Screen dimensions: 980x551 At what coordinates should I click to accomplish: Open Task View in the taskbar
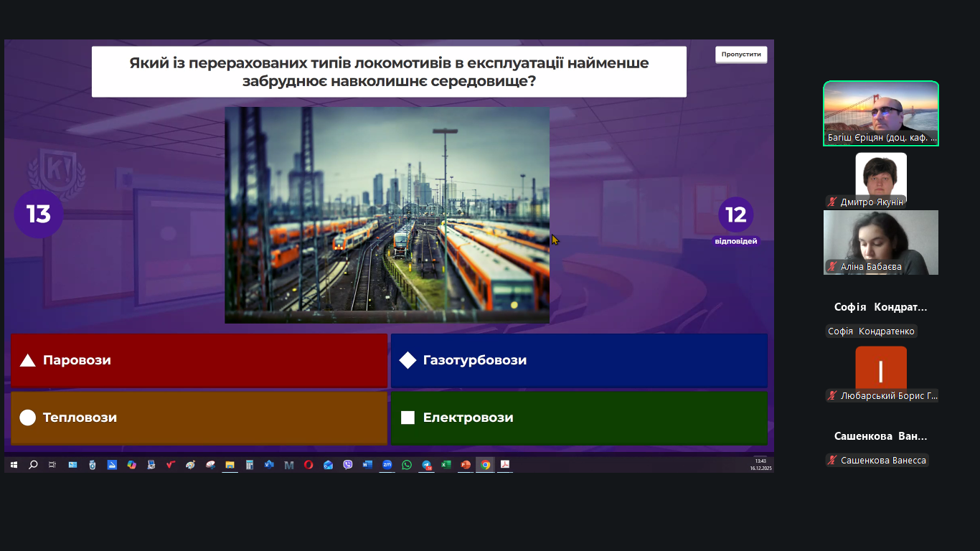[x=52, y=465]
